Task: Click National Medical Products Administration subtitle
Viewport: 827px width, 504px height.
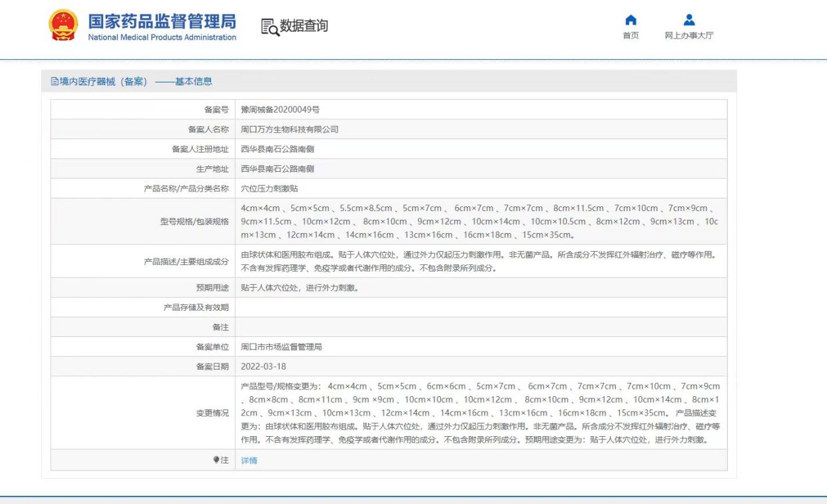Action: [x=162, y=37]
